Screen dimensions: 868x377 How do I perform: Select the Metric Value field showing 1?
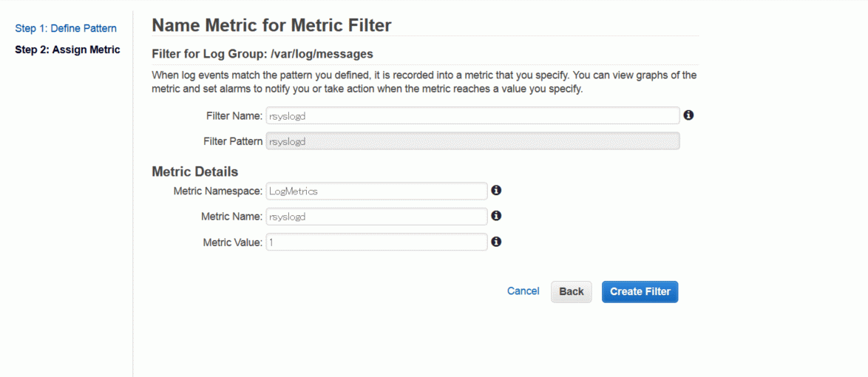(376, 242)
